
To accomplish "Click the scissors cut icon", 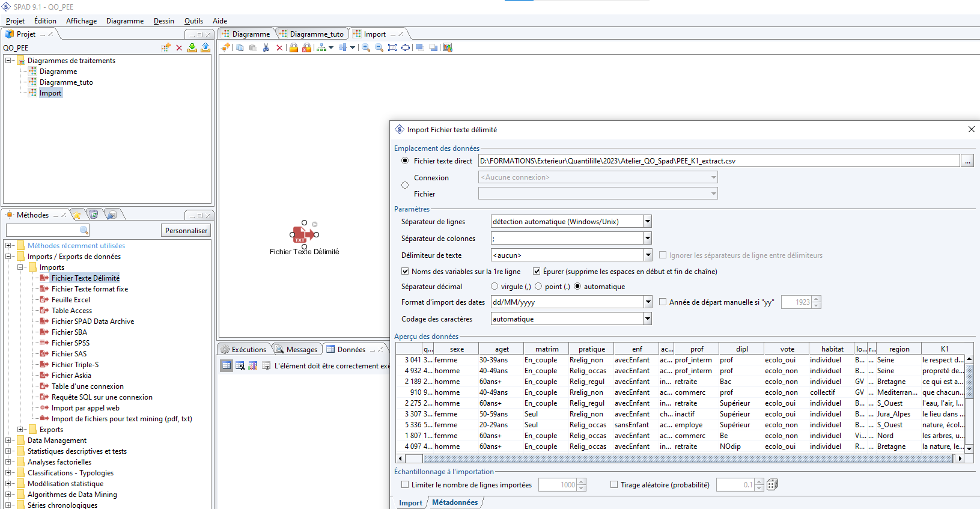I will [x=266, y=47].
